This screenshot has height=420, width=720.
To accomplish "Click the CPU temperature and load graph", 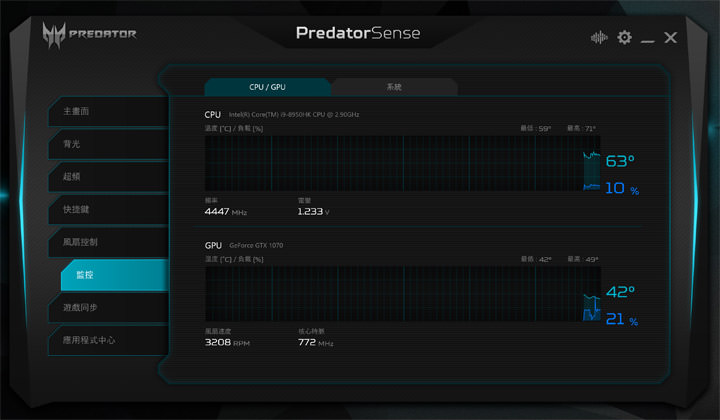I will point(392,163).
